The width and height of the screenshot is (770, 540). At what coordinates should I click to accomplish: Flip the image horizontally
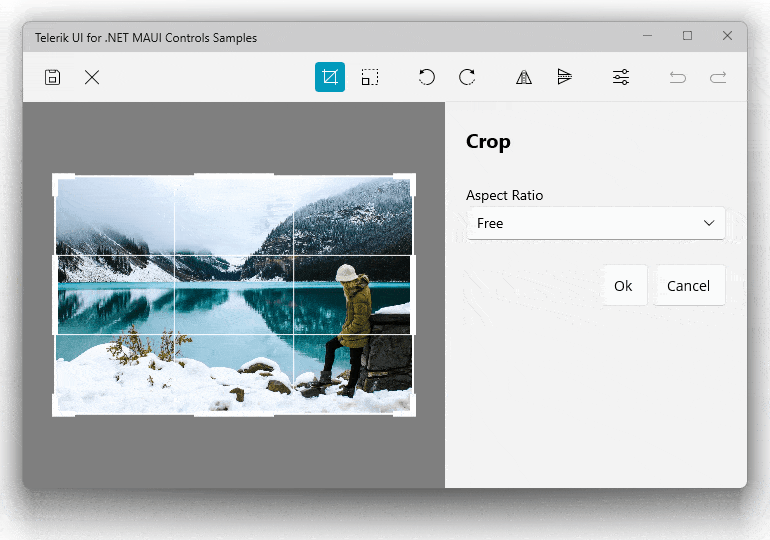[x=524, y=77]
